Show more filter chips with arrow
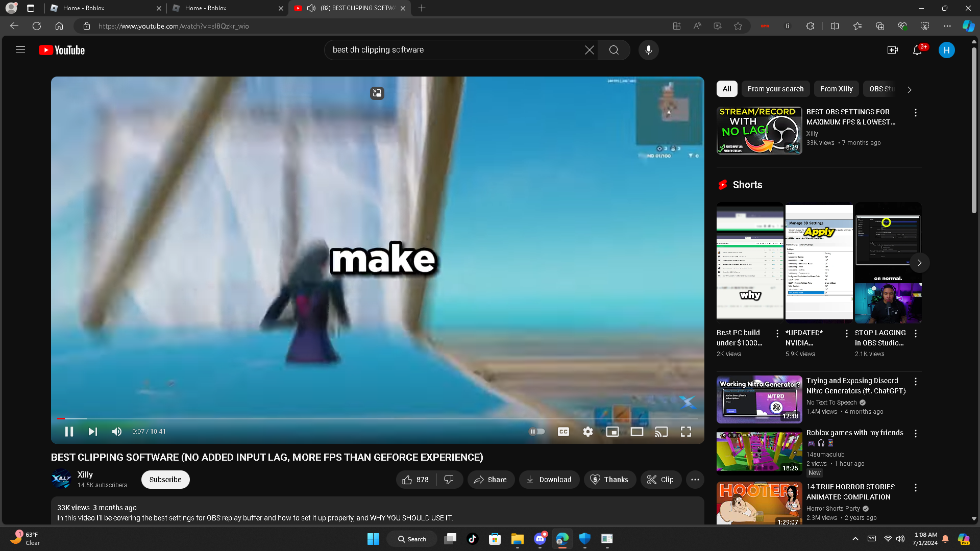 (x=910, y=89)
